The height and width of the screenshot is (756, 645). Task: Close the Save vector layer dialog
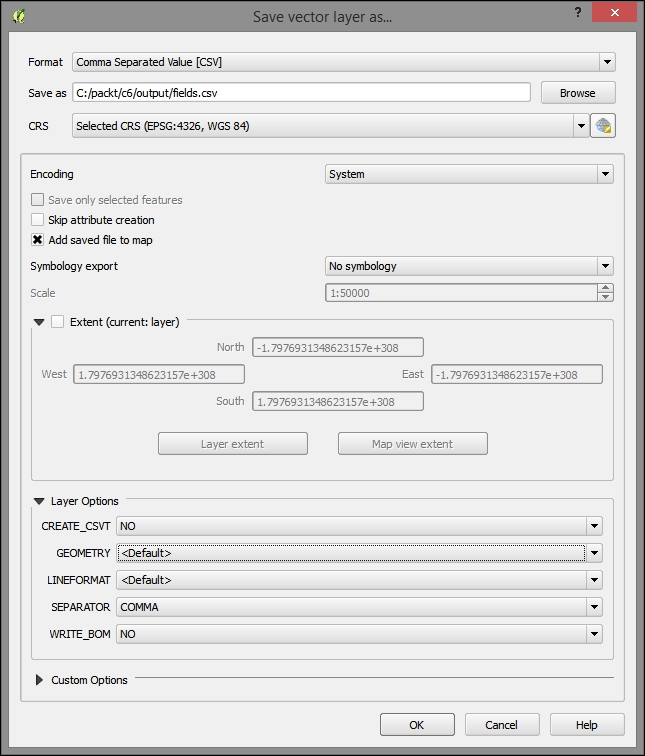tap(614, 13)
